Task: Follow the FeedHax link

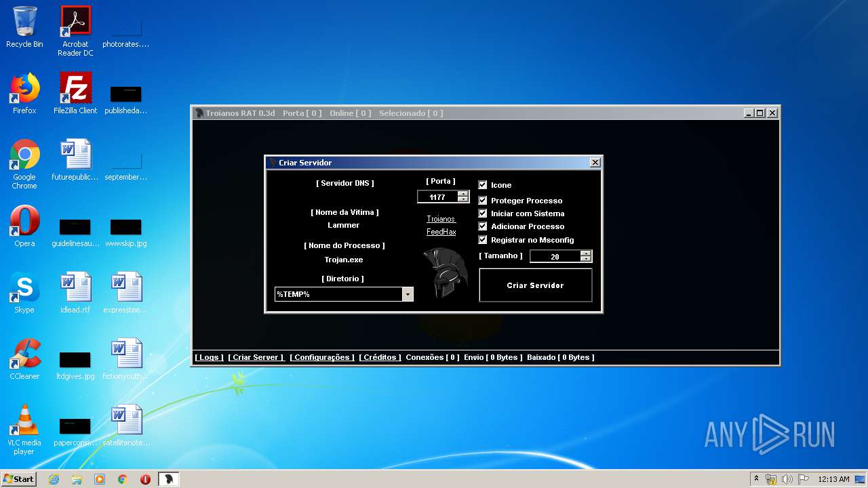Action: pyautogui.click(x=441, y=232)
